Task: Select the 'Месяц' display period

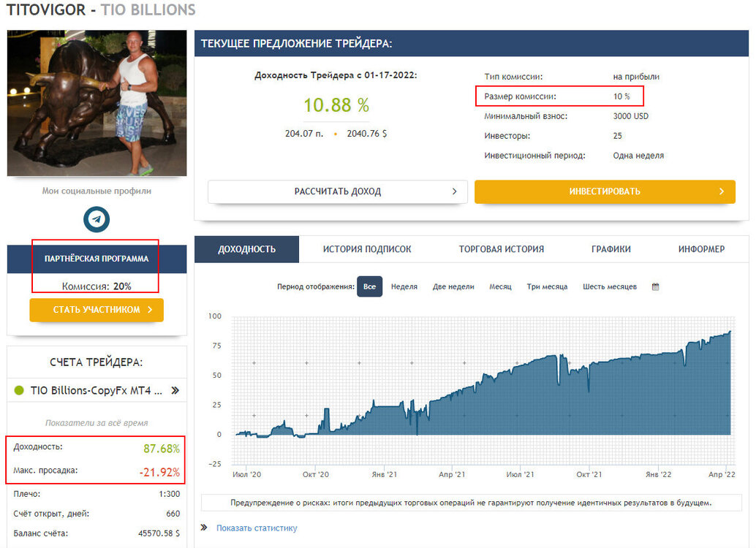Action: pos(500,286)
